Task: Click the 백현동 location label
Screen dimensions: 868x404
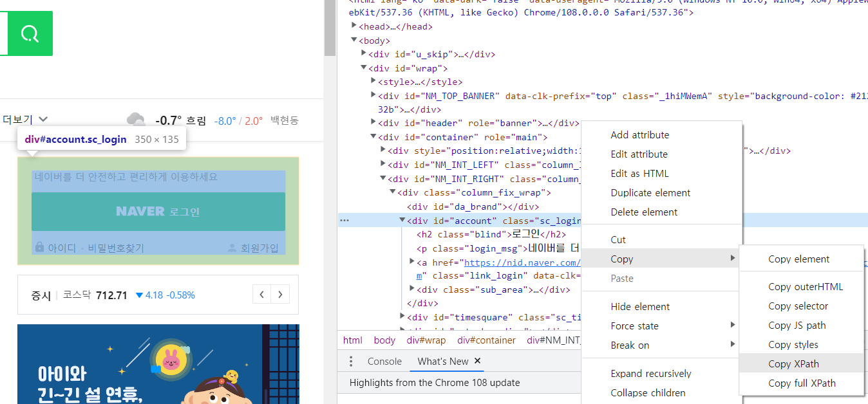Action: tap(285, 120)
